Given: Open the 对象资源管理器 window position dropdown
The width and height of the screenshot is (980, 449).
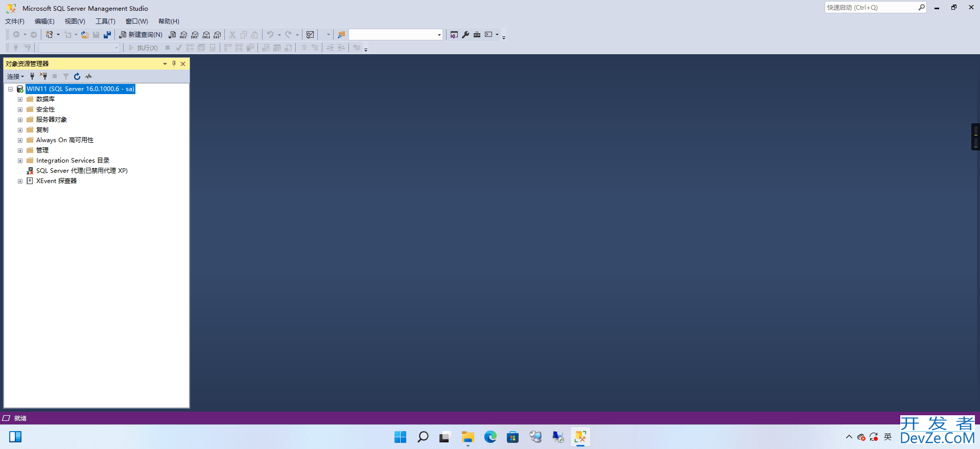Looking at the screenshot, I should [165, 64].
